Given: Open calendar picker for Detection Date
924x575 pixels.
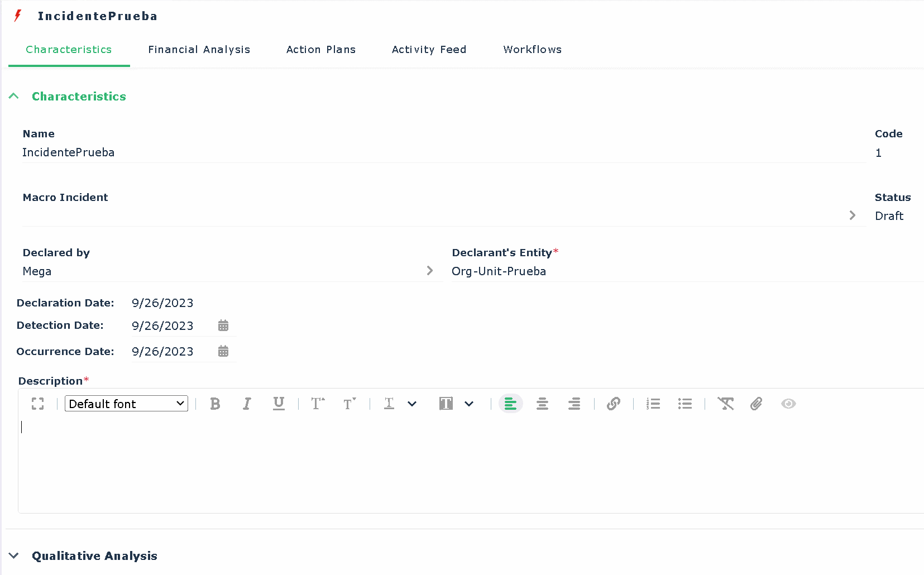Looking at the screenshot, I should 223,325.
